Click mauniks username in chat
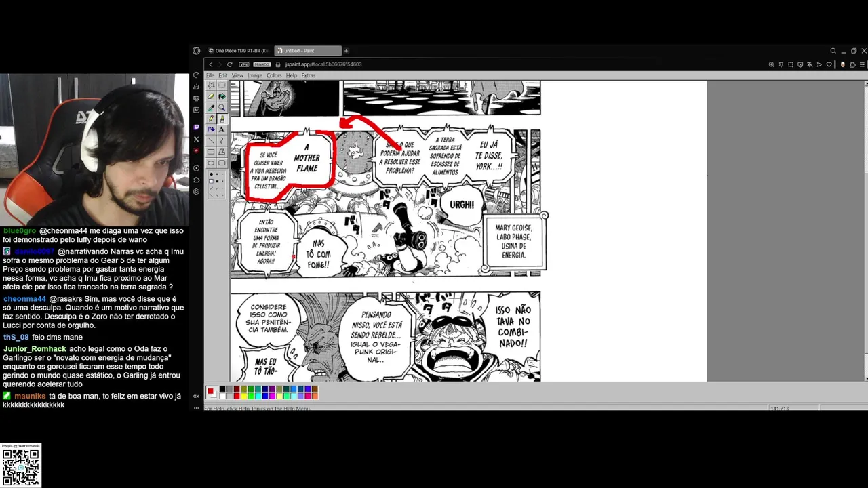The height and width of the screenshot is (488, 868). click(x=30, y=396)
